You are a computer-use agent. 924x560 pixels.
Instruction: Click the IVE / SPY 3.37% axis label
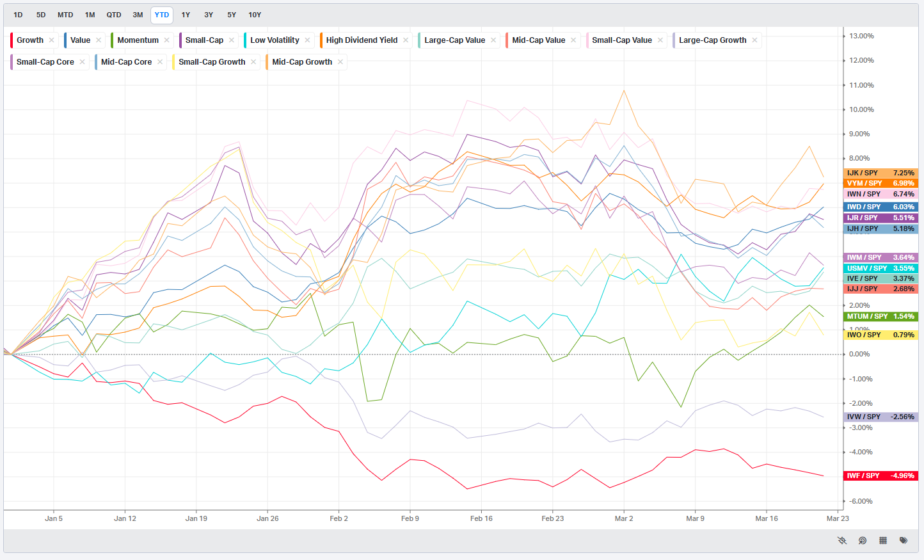(x=881, y=278)
